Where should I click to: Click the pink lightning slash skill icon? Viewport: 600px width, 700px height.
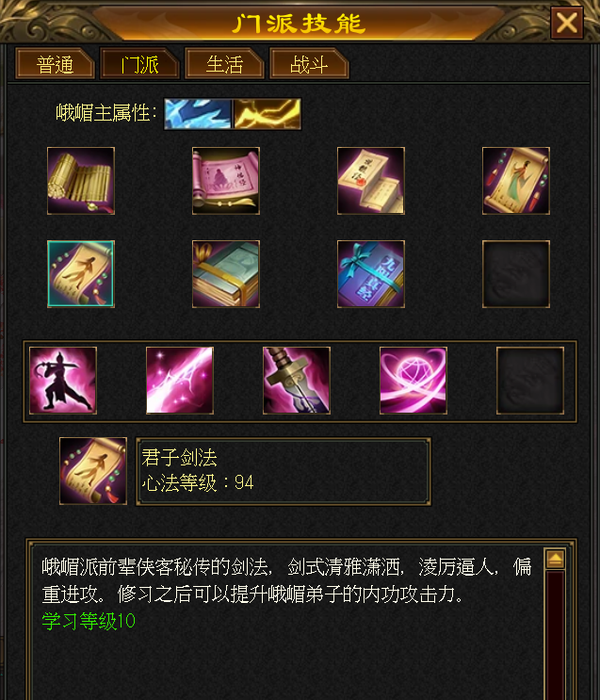[x=180, y=380]
